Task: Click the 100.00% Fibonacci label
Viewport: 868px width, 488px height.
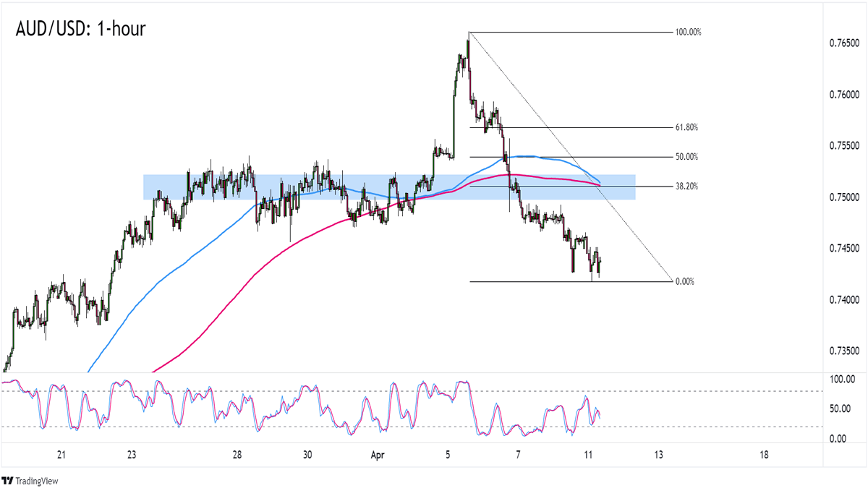Action: [x=689, y=33]
